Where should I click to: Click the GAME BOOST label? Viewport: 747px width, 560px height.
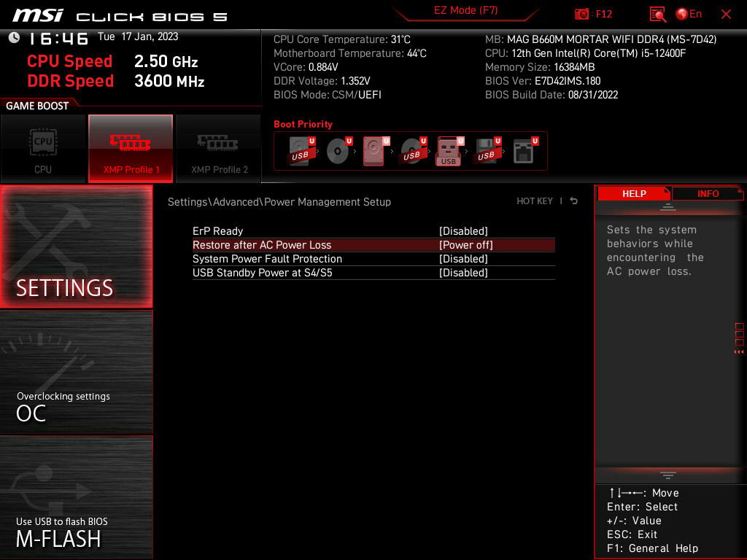[x=37, y=106]
